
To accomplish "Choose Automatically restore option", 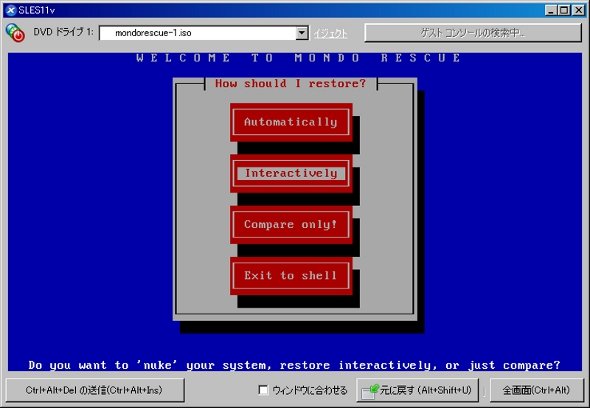I will click(291, 122).
